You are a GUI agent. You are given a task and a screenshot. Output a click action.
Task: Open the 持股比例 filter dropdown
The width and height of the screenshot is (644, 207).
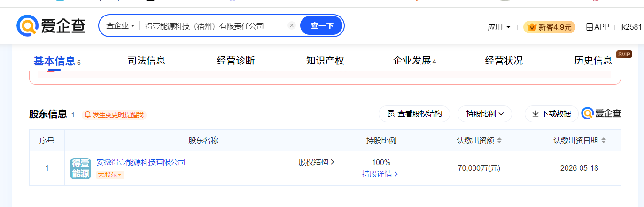point(485,114)
